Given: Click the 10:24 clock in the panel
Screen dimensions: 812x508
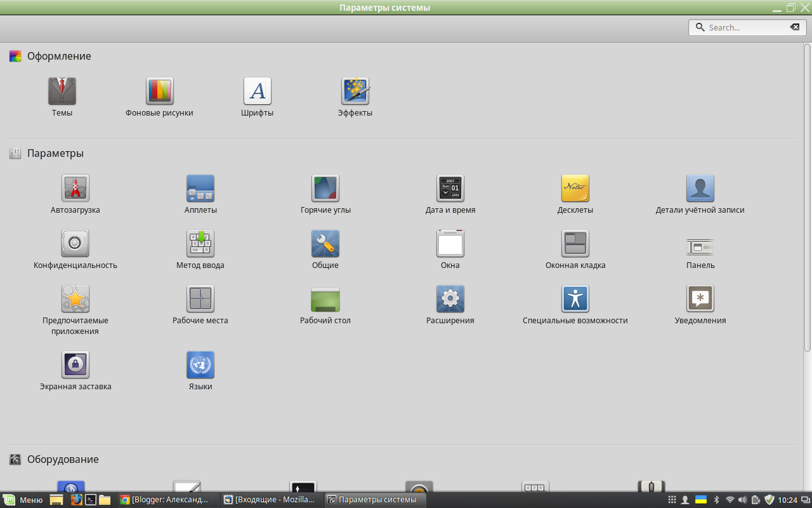Looking at the screenshot, I should (x=787, y=500).
